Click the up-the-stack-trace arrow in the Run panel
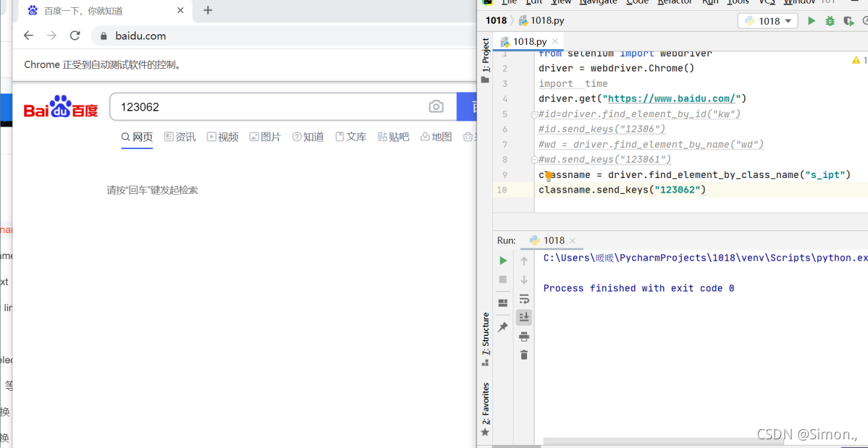This screenshot has width=868, height=448. pos(523,261)
